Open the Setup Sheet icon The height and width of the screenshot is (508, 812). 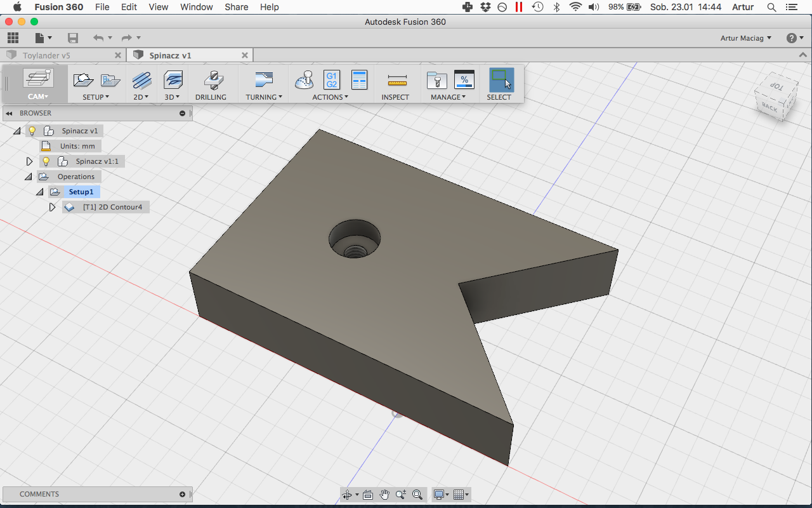(x=359, y=80)
